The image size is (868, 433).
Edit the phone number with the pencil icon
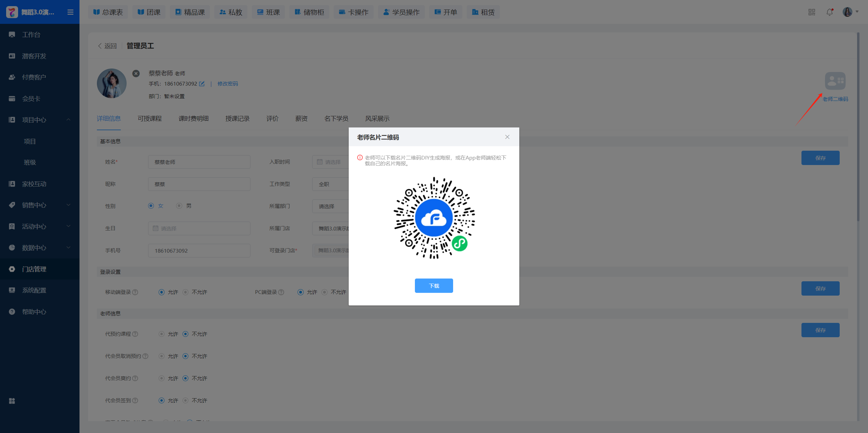(x=202, y=84)
